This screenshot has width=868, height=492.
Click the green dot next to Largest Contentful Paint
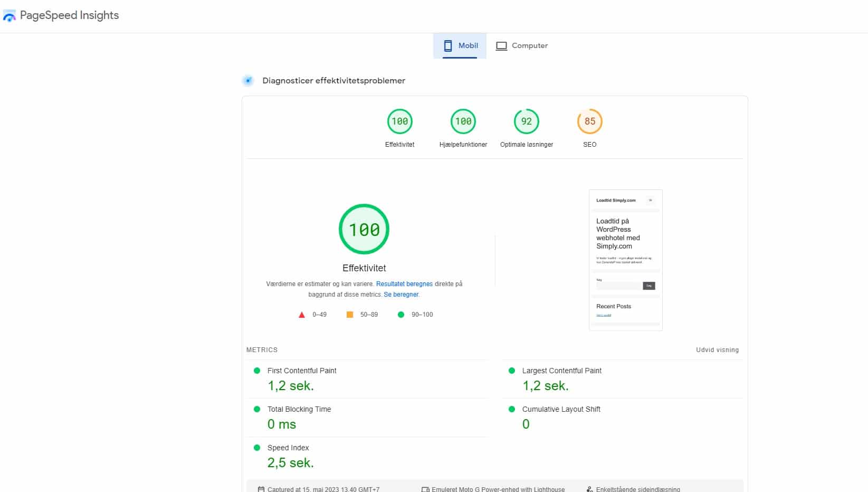512,371
